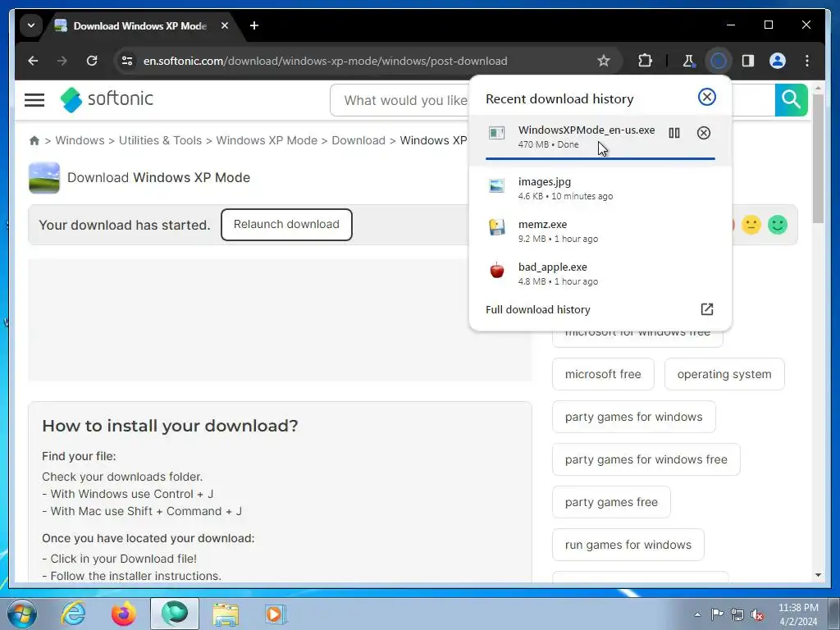Open full download history external icon
The width and height of the screenshot is (840, 630).
[706, 309]
